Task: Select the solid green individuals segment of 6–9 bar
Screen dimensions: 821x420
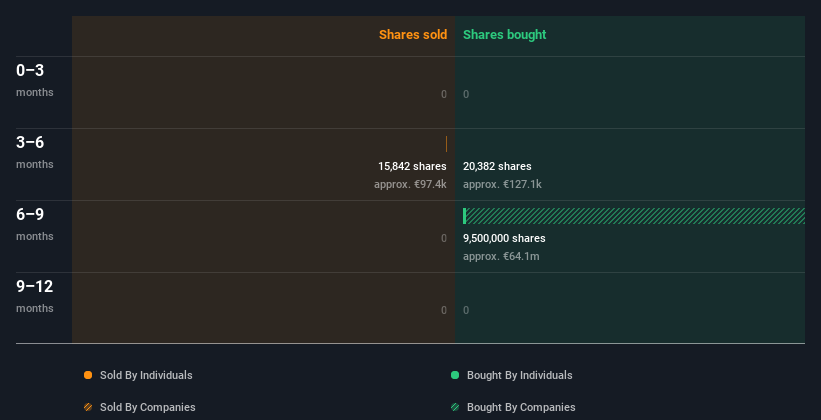Action: click(x=464, y=216)
